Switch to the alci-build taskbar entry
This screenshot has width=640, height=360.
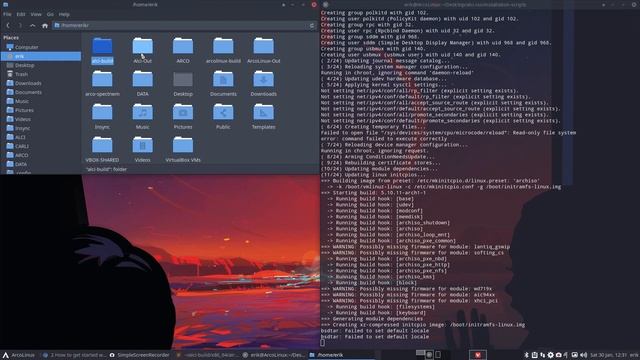click(207, 355)
